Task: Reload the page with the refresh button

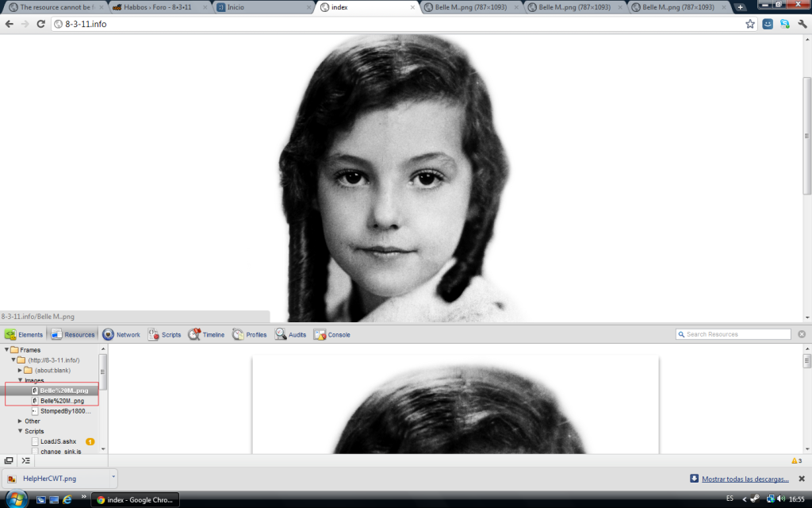Action: tap(41, 24)
